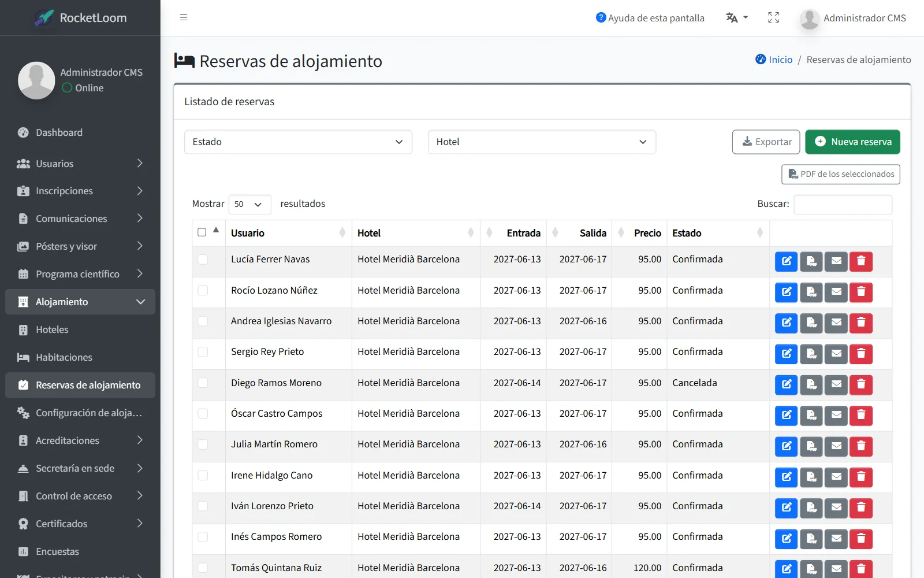
Task: Send email to Andrea Iglesias Navarro
Action: click(x=836, y=323)
